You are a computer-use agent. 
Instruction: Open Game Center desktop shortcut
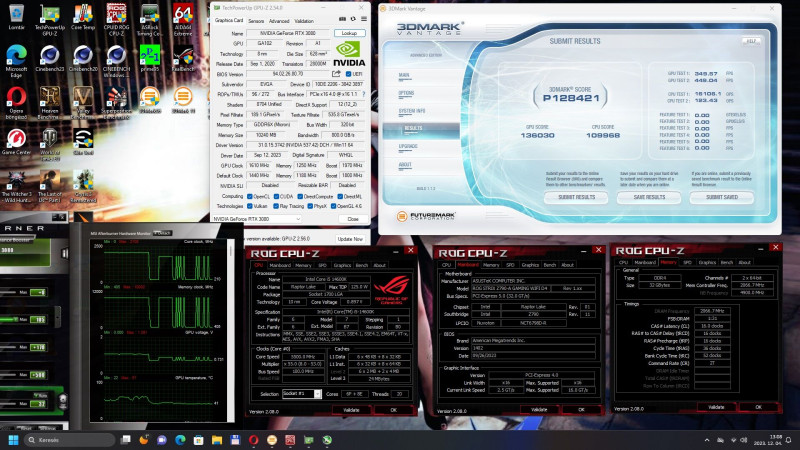(16, 142)
